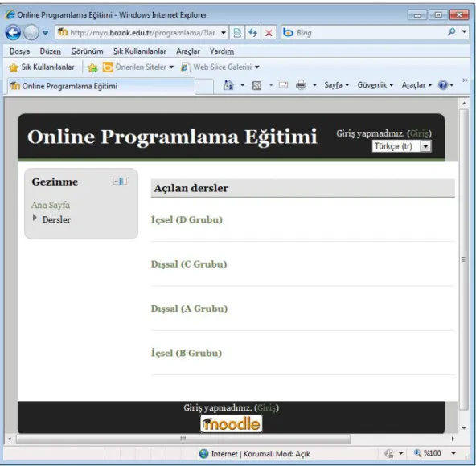Click the red Stop loading icon
This screenshot has height=466, width=476.
(269, 33)
